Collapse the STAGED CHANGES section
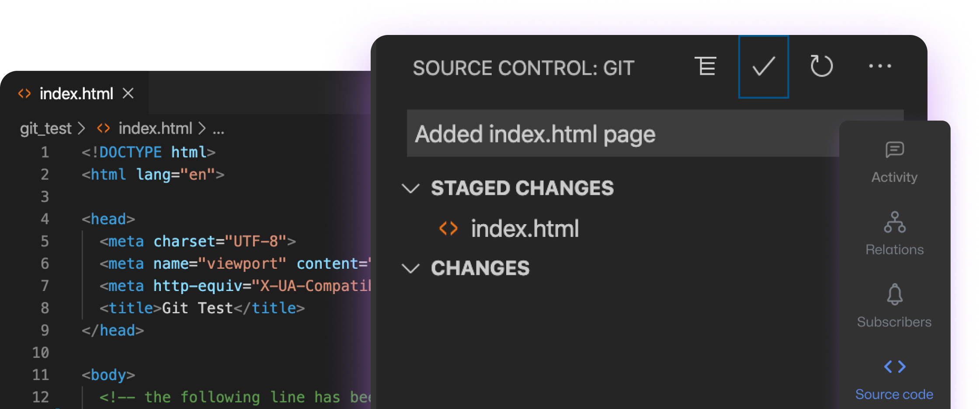The width and height of the screenshot is (980, 409). 410,188
